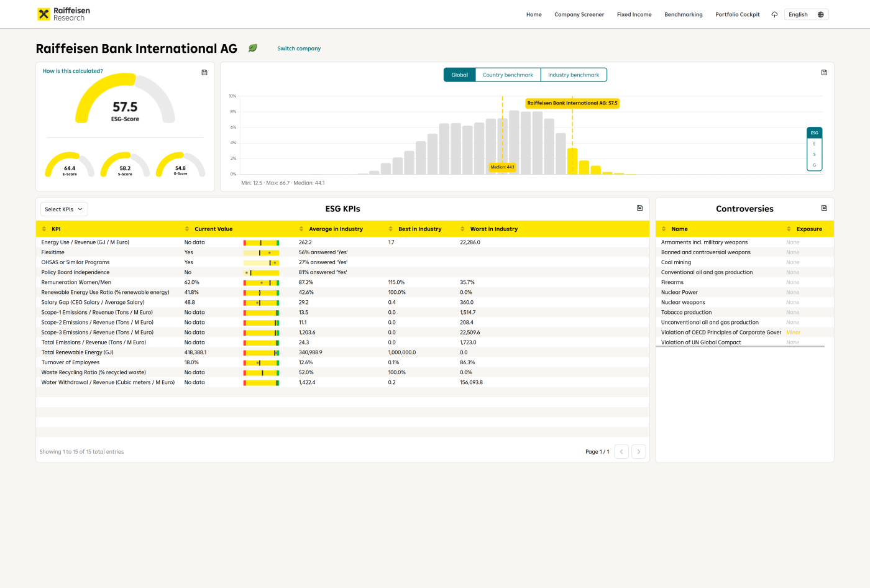Go to Portfolio Cockpit page
This screenshot has height=588, width=870.
click(x=737, y=14)
